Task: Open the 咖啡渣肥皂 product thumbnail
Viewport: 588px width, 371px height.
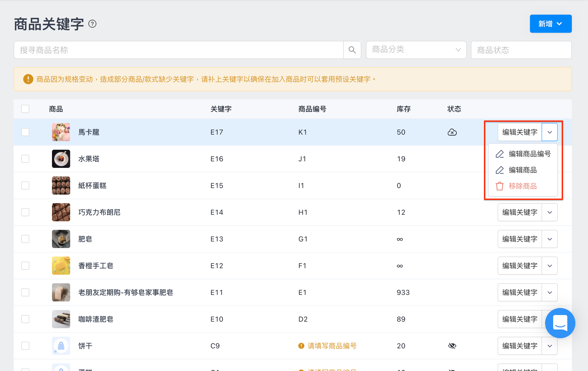Action: coord(61,319)
